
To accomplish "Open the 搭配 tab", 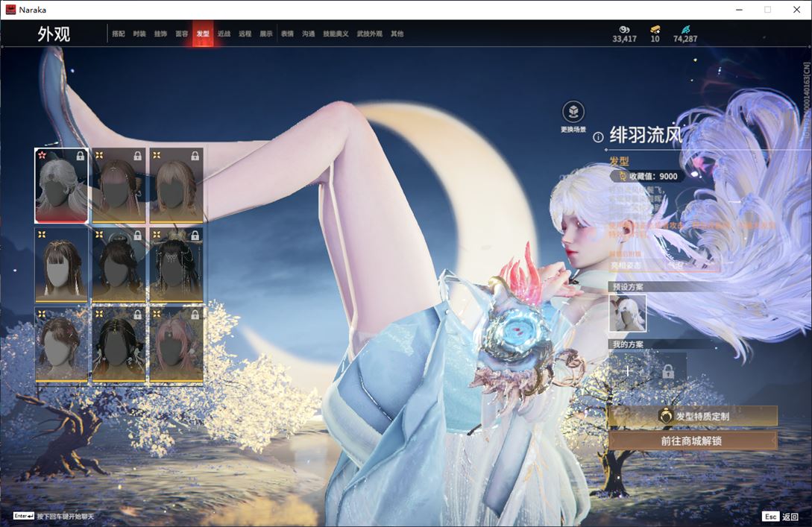I will 119,34.
